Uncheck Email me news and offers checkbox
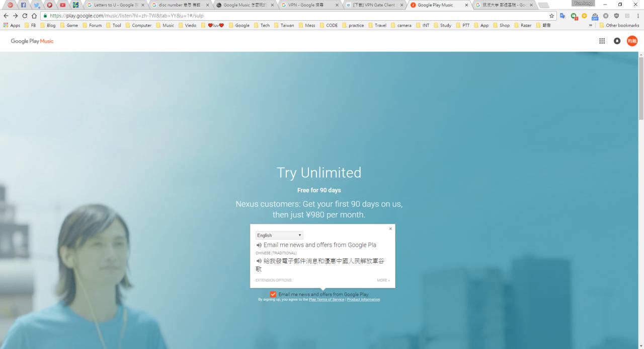This screenshot has width=644, height=349. tap(273, 294)
